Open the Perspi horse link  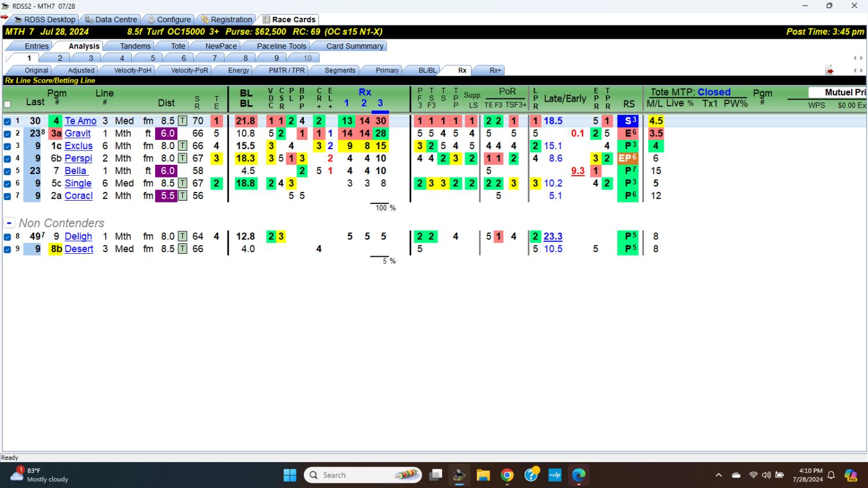click(79, 158)
